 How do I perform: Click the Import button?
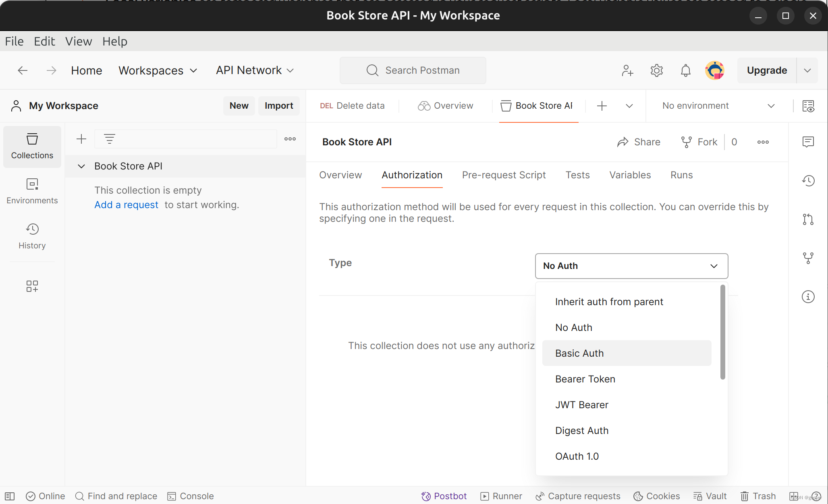(x=279, y=106)
